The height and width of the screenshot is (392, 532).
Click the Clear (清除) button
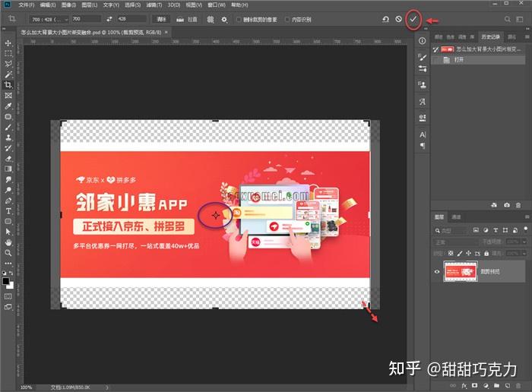(x=161, y=19)
